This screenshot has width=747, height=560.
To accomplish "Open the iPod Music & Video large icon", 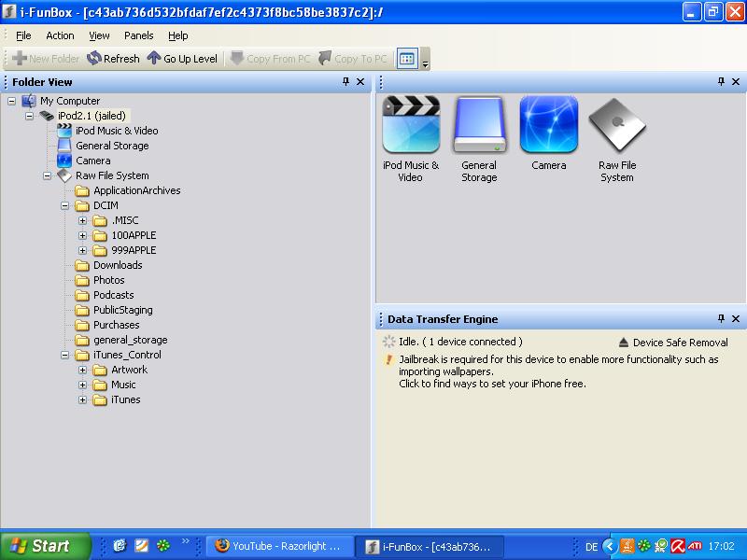I will click(x=411, y=138).
